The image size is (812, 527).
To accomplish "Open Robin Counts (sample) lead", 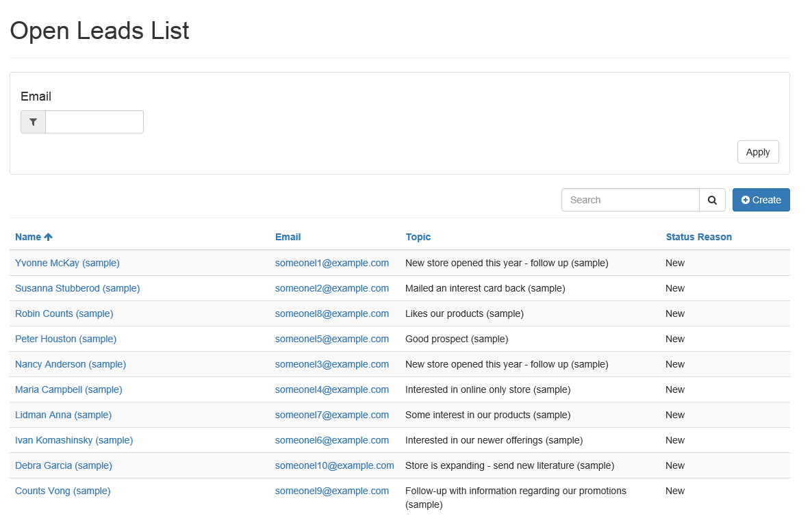I will (x=64, y=313).
